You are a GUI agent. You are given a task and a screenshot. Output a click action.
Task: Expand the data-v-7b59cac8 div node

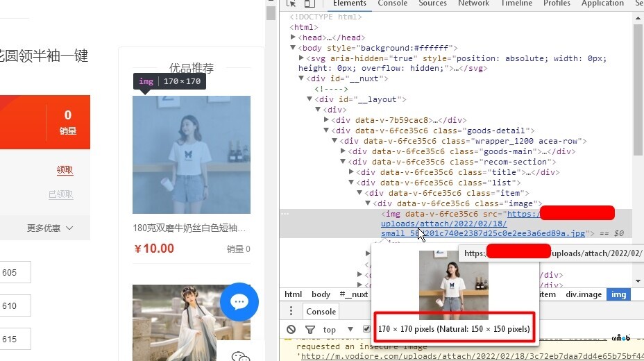(326, 120)
